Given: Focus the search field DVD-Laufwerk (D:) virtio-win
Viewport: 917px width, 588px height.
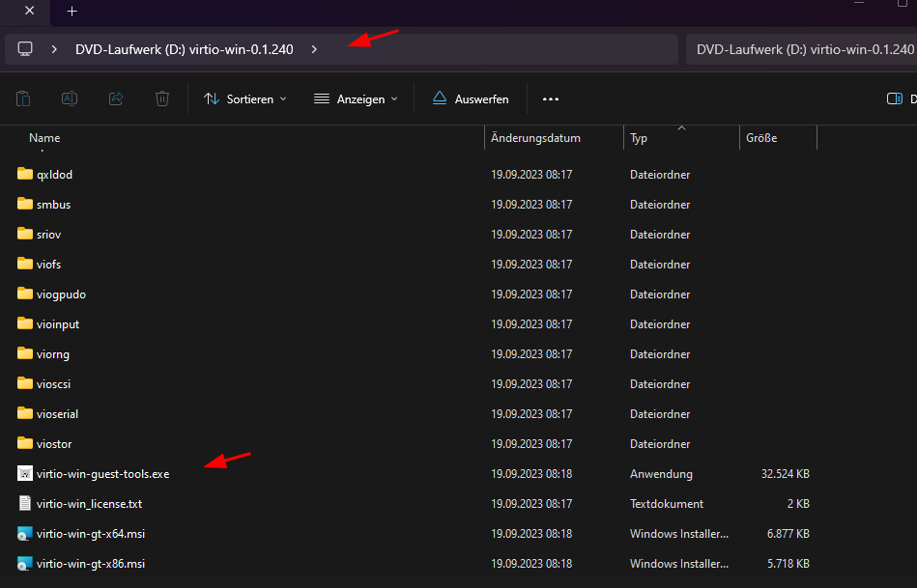Looking at the screenshot, I should (x=801, y=49).
